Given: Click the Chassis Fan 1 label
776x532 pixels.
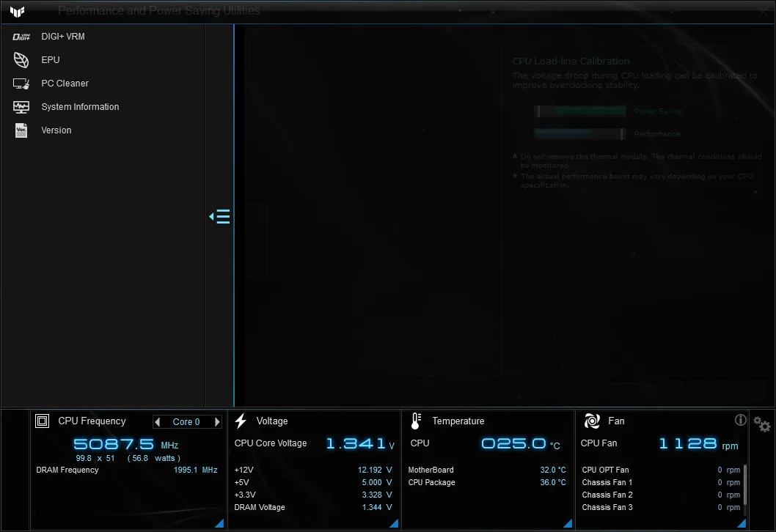Looking at the screenshot, I should [x=607, y=483].
